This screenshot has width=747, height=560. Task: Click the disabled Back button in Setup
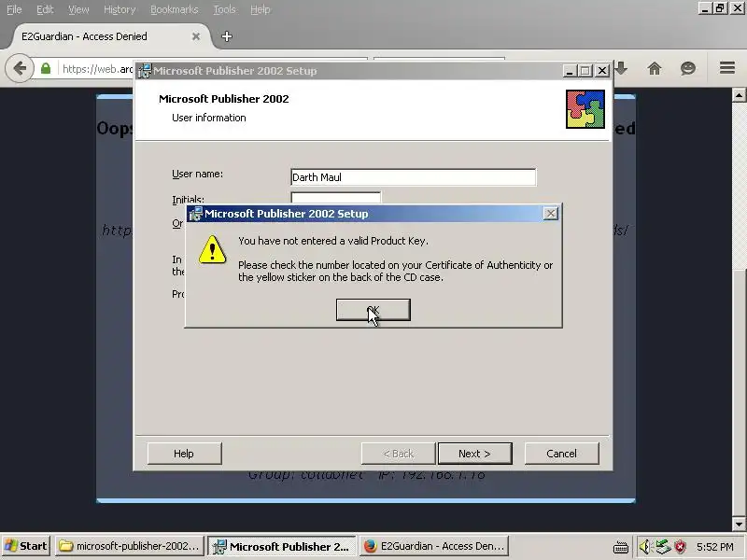[x=399, y=454]
